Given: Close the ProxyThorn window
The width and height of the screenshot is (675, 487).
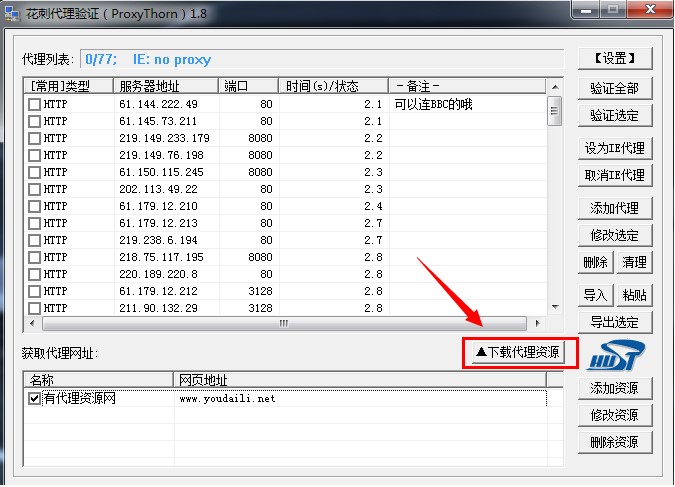Looking at the screenshot, I should point(650,9).
